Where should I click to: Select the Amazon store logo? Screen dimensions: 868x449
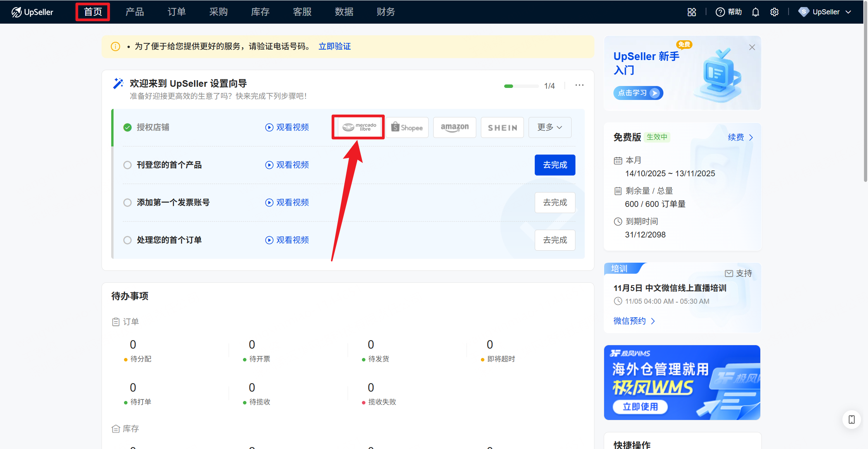(x=455, y=127)
